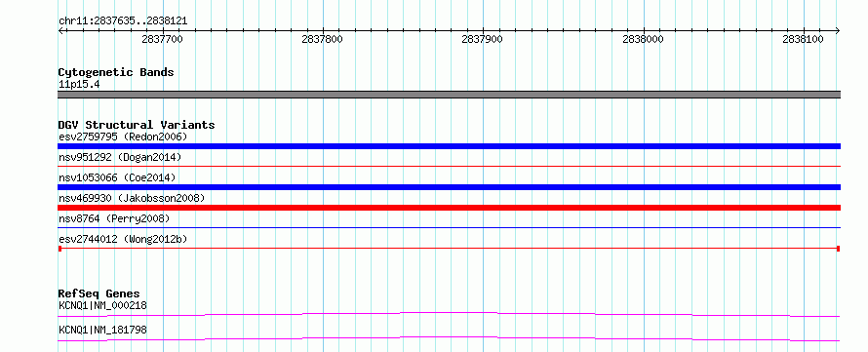
Task: Click the esv2759795 (Redon2006) label
Action: point(123,137)
